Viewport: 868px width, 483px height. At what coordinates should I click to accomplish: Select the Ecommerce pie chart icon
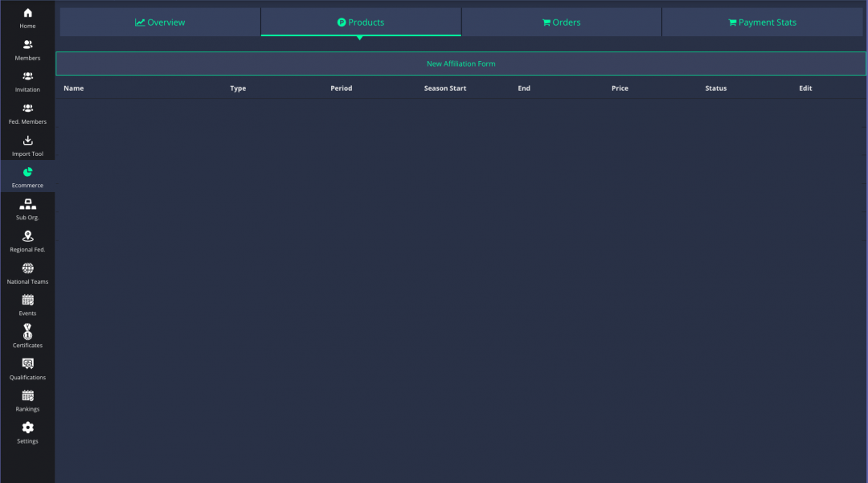[x=27, y=172]
